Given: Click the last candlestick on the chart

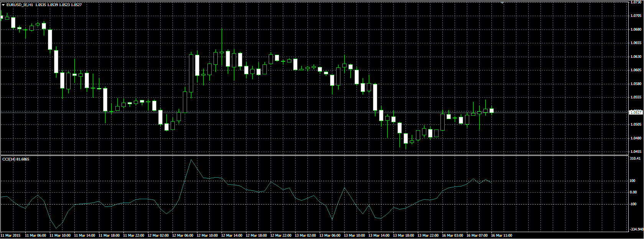Looking at the screenshot, I should [x=491, y=111].
